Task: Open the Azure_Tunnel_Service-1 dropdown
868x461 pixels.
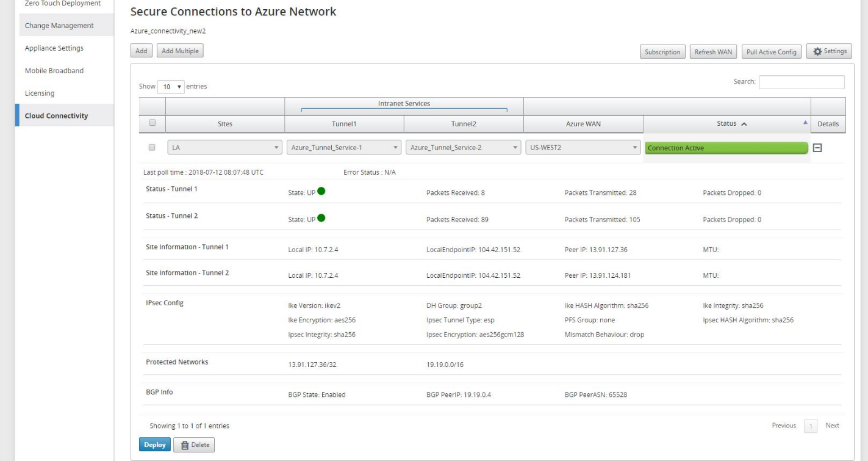Action: 343,148
